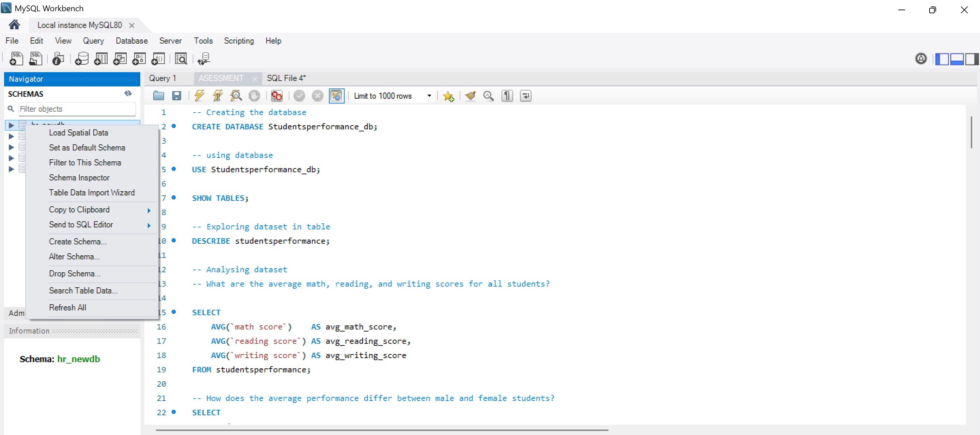Open the reconnect to DBMS toolbar icon
This screenshot has height=435, width=980.
tap(204, 59)
